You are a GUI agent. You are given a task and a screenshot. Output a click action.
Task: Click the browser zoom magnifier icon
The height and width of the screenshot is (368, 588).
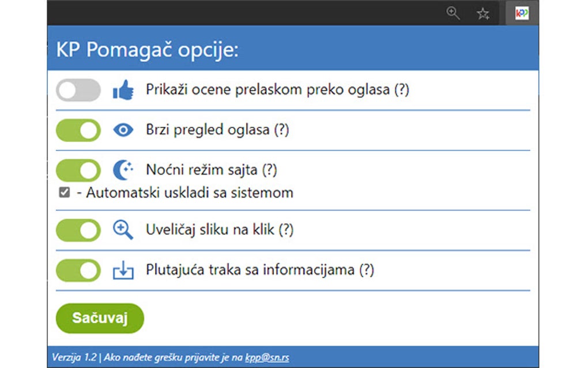(x=454, y=13)
